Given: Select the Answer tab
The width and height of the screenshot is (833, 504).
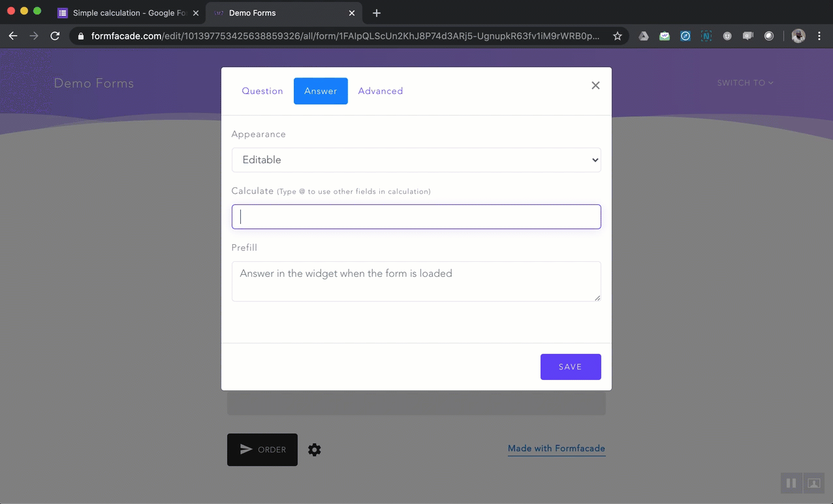Looking at the screenshot, I should click(321, 91).
